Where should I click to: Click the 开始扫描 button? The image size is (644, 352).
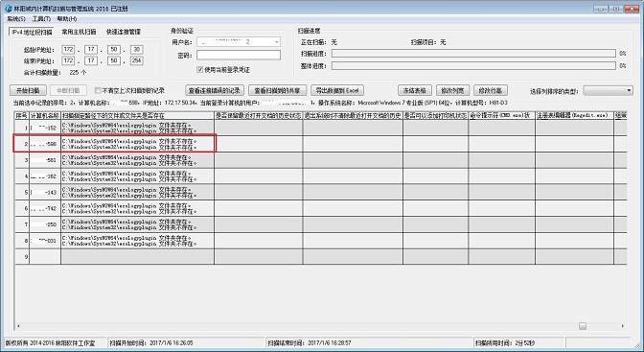(28, 90)
